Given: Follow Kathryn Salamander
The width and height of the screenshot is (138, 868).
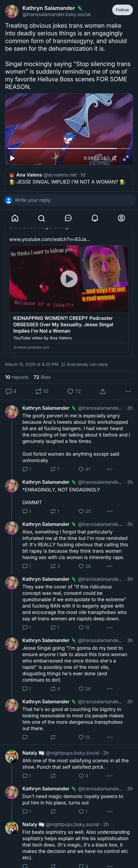Looking at the screenshot, I should [122, 10].
